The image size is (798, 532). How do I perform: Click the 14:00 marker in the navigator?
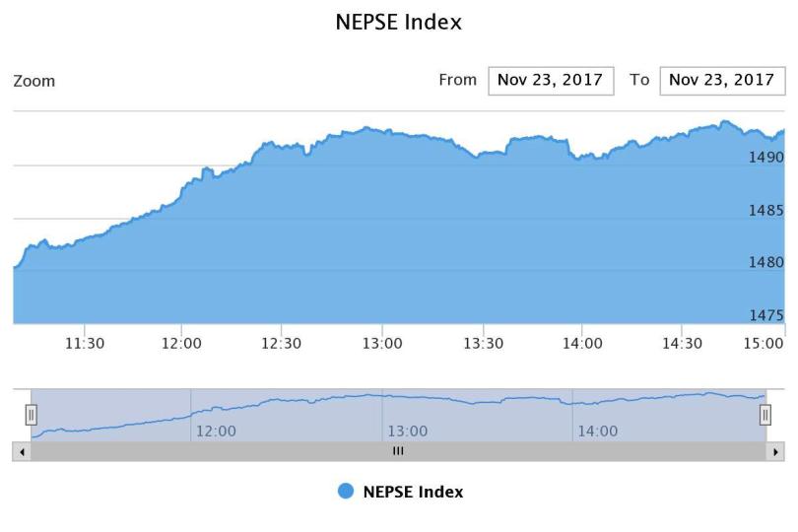pos(597,431)
